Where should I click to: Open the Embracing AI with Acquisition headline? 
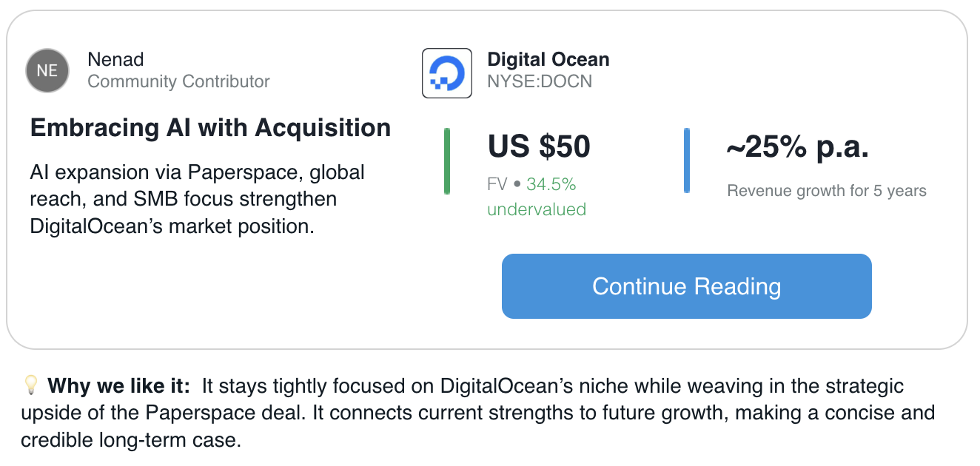211,128
